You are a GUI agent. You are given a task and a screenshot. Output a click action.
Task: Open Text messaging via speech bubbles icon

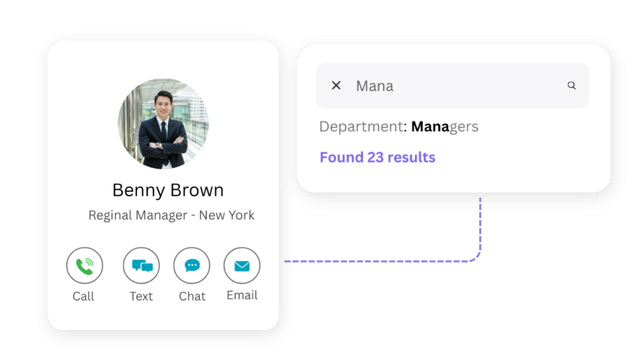coord(142,266)
